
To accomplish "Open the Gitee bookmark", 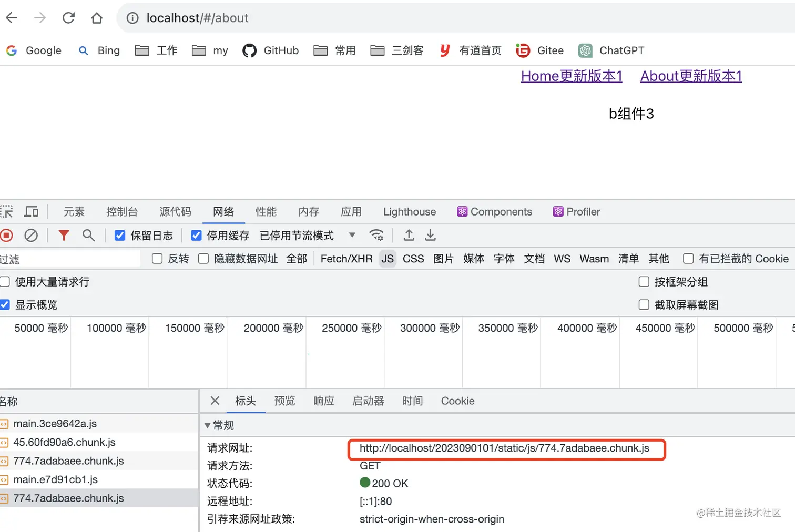I will coord(540,50).
